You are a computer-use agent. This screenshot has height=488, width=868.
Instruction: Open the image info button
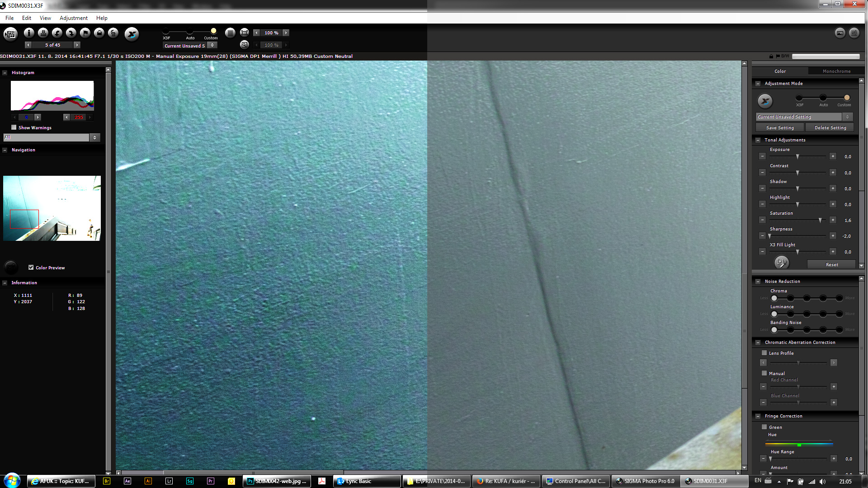(29, 33)
